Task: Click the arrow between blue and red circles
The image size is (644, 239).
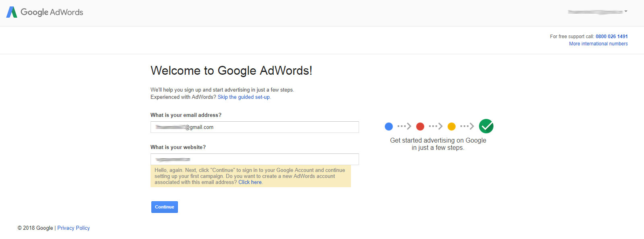Action: pos(404,127)
